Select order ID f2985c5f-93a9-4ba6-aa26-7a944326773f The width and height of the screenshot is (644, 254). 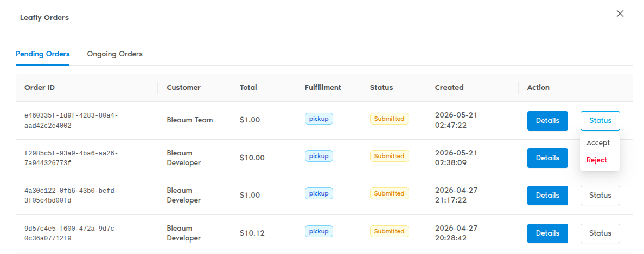(x=71, y=158)
